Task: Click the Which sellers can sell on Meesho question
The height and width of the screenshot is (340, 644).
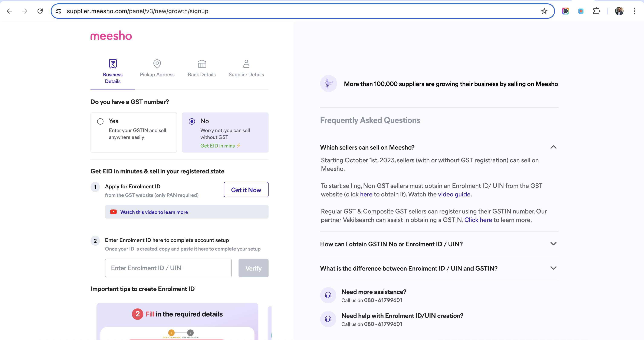Action: click(367, 147)
